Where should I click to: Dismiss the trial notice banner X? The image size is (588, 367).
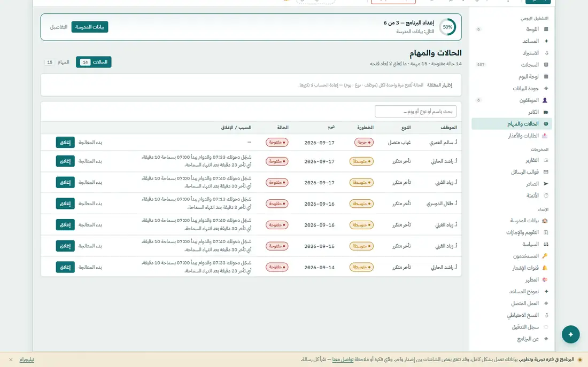coord(11,360)
